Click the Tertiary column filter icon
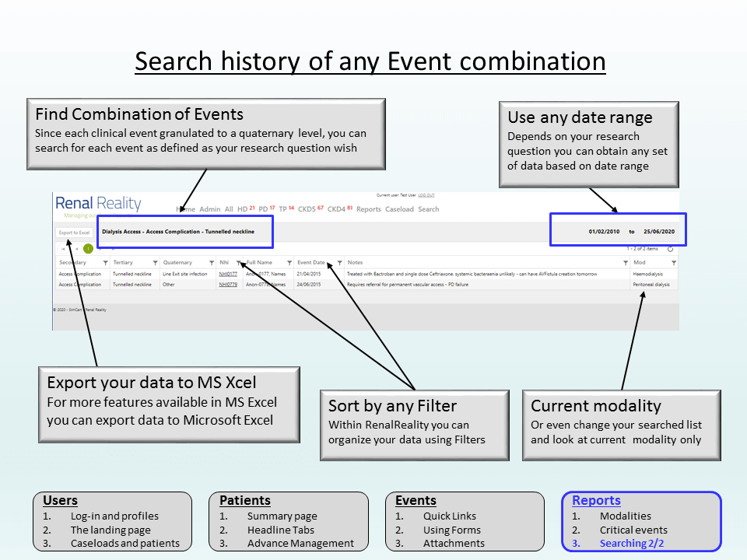This screenshot has width=747, height=560. 155,263
